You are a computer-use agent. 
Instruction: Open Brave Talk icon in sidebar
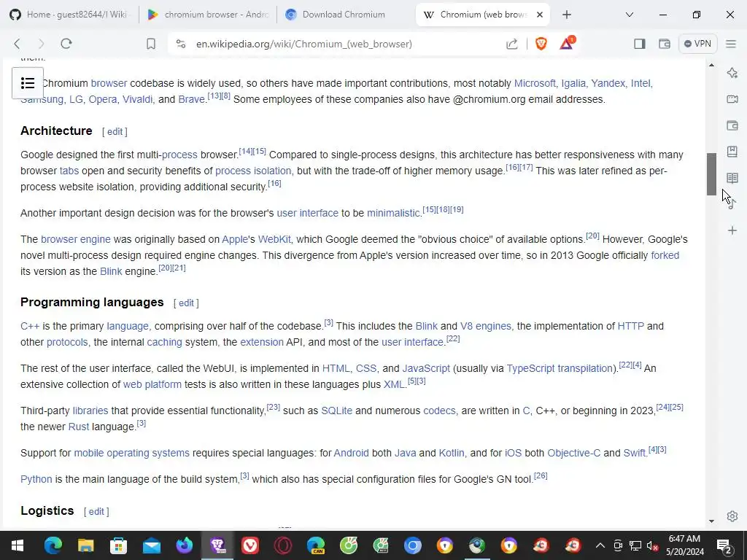tap(732, 99)
